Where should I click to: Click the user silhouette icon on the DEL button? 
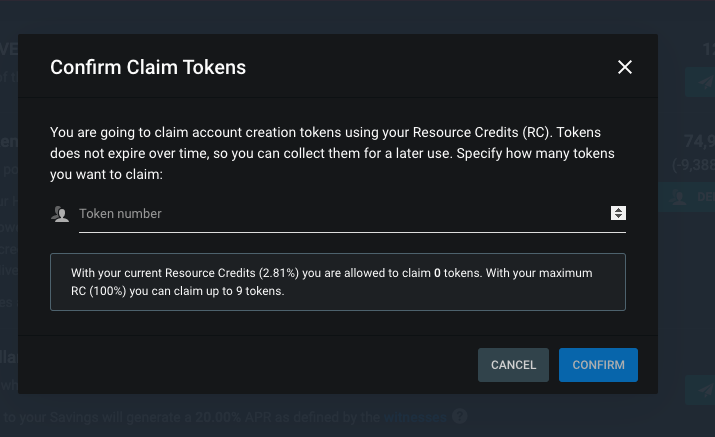[x=678, y=197]
